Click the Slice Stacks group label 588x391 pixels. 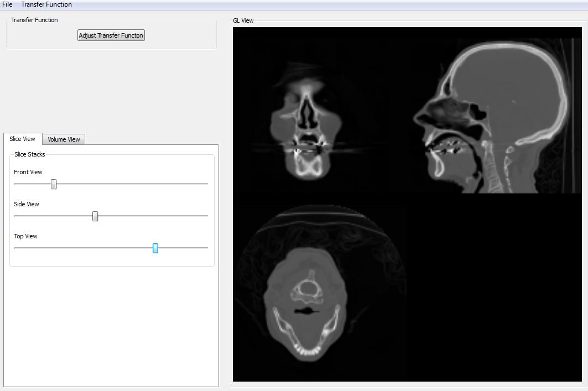pos(30,154)
